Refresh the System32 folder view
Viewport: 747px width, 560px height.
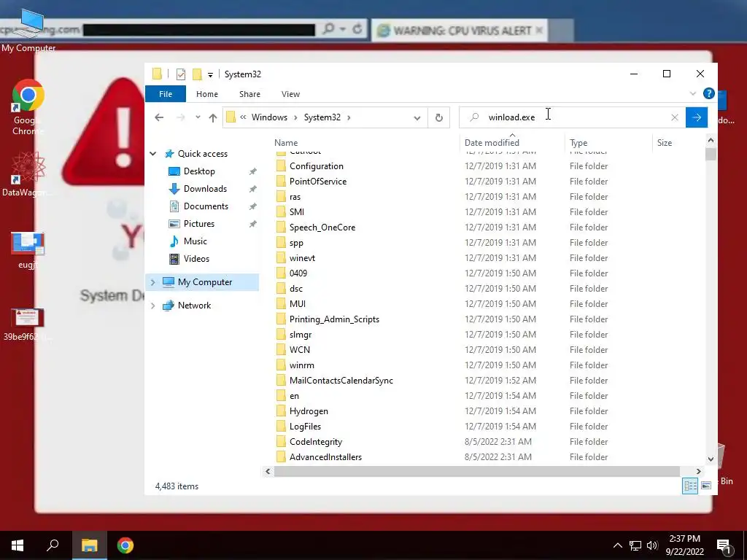[x=438, y=117]
